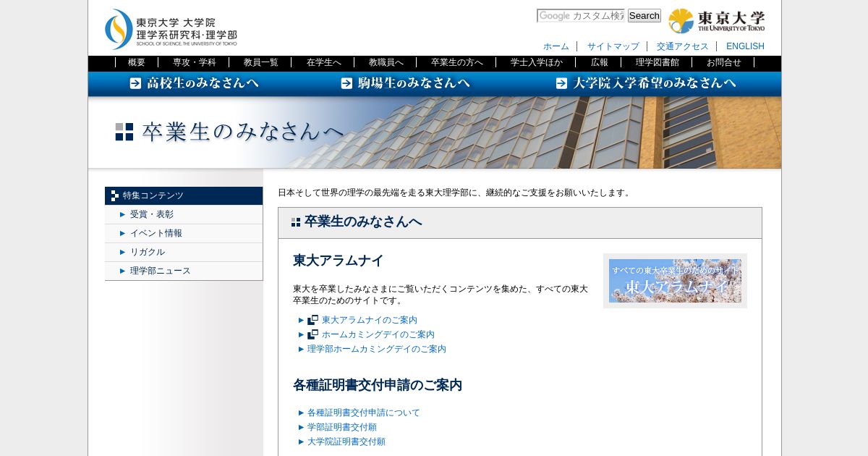Open 理学部ホームカミングデイのご案内 link
Viewport: 868px width, 456px height.
point(377,349)
